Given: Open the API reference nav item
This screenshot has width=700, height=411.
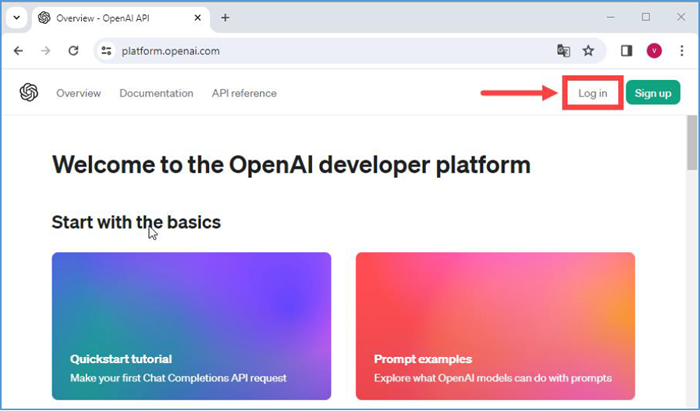Looking at the screenshot, I should point(244,93).
